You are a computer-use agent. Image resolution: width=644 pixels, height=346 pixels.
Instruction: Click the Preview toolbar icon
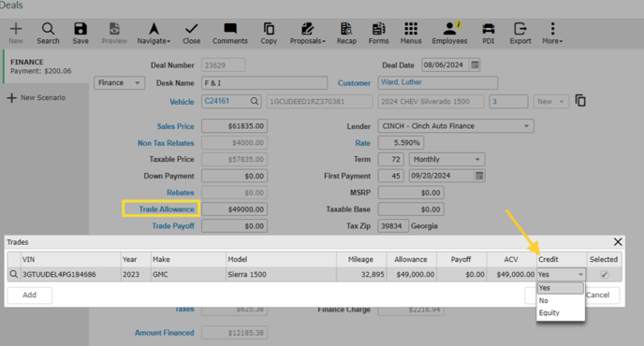pyautogui.click(x=114, y=34)
